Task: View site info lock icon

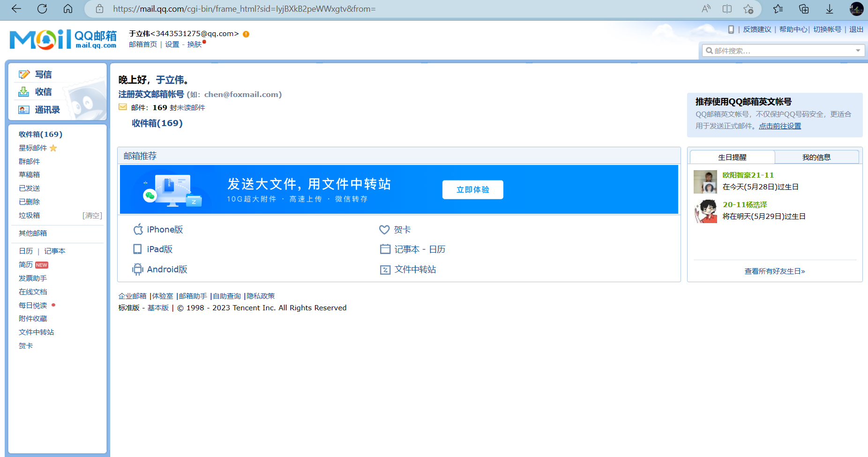Action: pos(99,9)
